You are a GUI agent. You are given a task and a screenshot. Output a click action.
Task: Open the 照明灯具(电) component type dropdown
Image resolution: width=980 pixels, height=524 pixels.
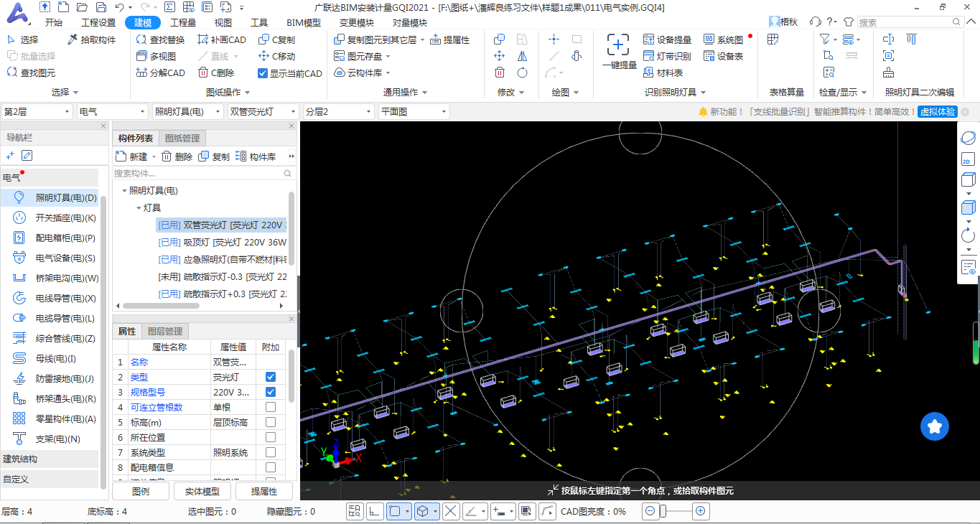187,111
